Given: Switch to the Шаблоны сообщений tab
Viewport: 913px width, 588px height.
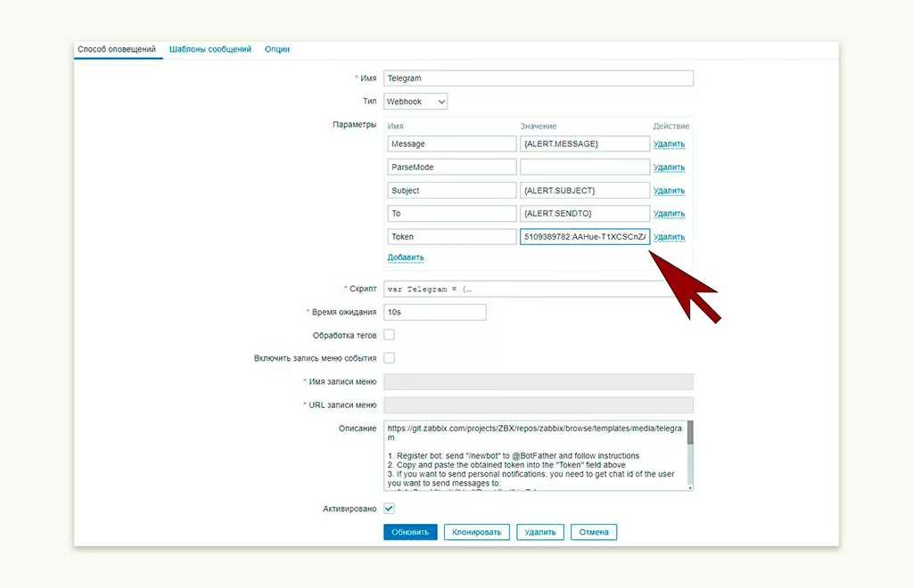Looking at the screenshot, I should pos(210,49).
